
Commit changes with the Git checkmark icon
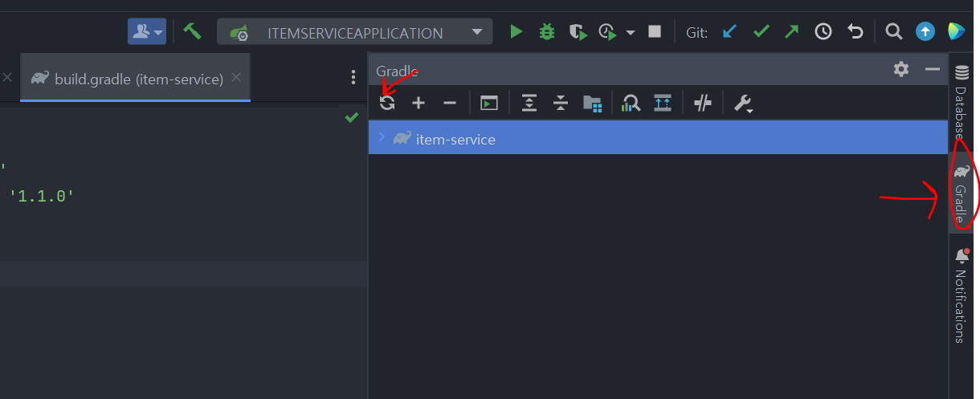[761, 32]
